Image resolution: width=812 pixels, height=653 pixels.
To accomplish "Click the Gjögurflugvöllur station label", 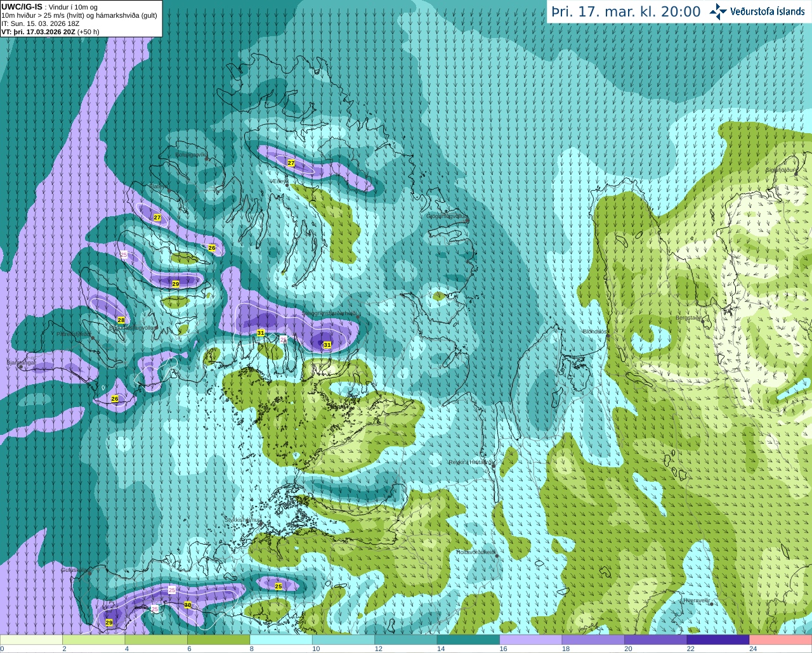I will (x=447, y=216).
